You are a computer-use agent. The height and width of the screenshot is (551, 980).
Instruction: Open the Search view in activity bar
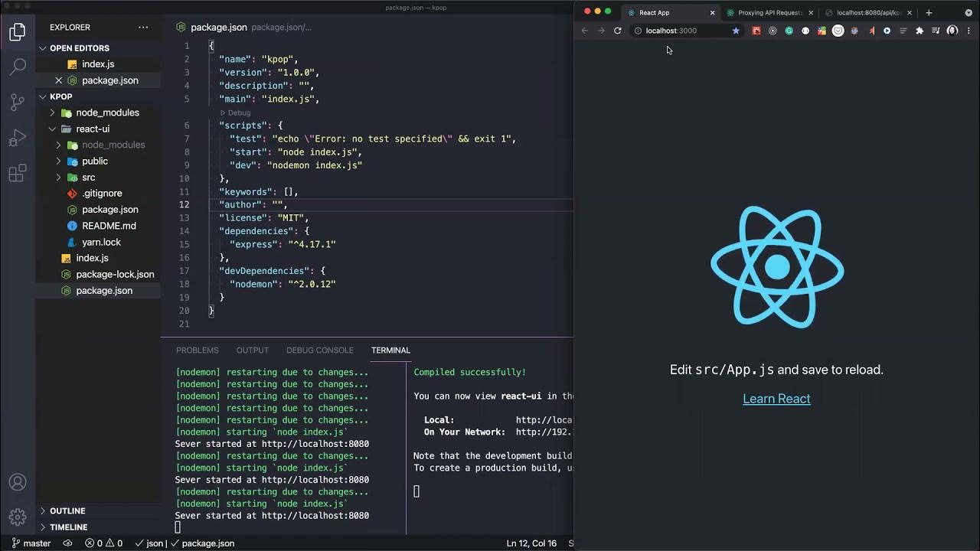[17, 67]
